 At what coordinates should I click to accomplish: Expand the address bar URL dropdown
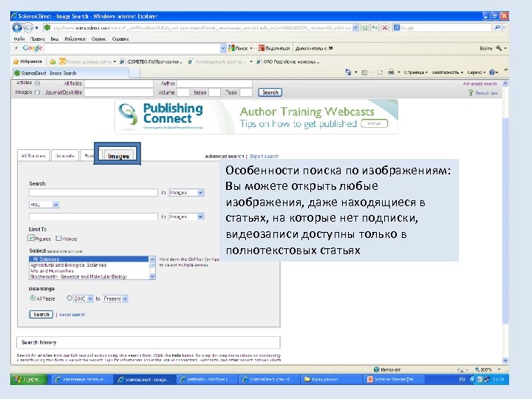(355, 27)
